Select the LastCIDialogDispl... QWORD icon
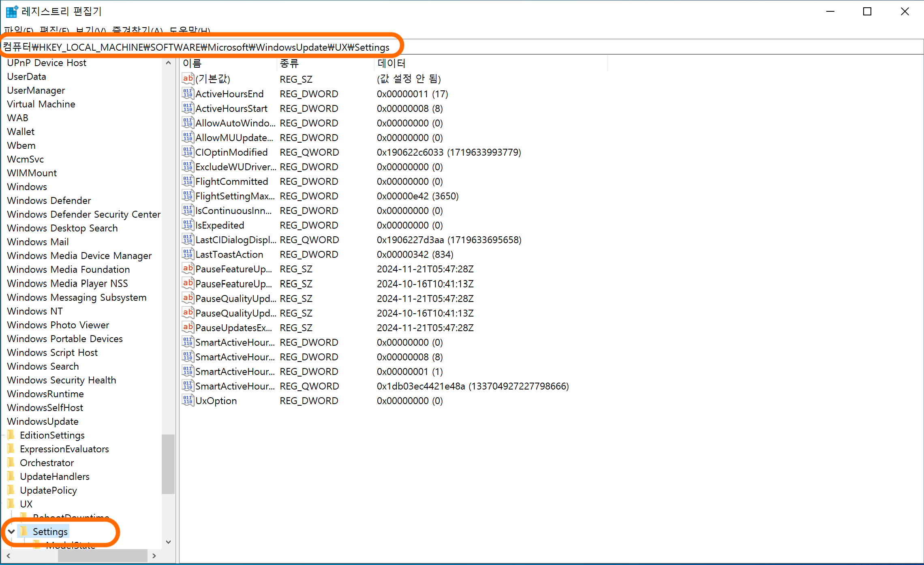This screenshot has width=924, height=565. 188,239
